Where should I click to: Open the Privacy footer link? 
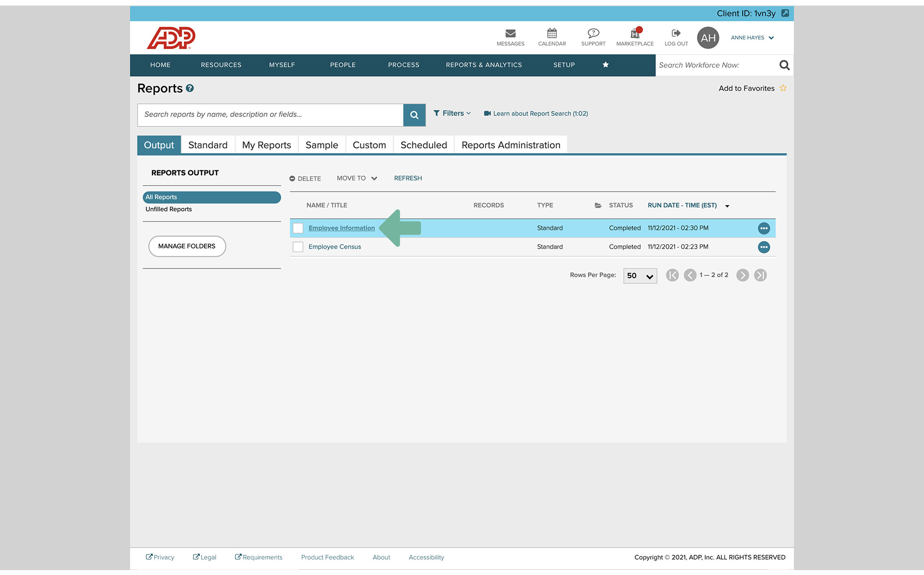pyautogui.click(x=160, y=557)
